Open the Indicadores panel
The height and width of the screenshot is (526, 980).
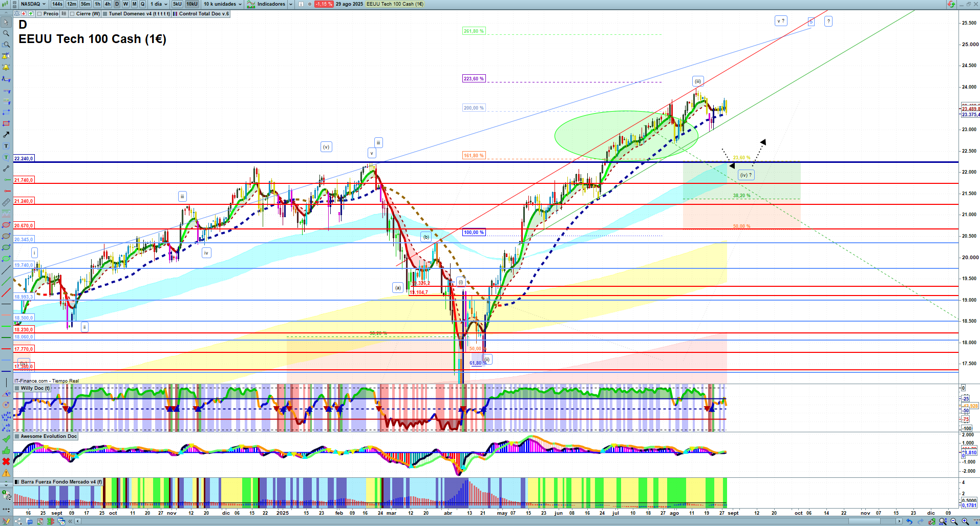[x=266, y=4]
